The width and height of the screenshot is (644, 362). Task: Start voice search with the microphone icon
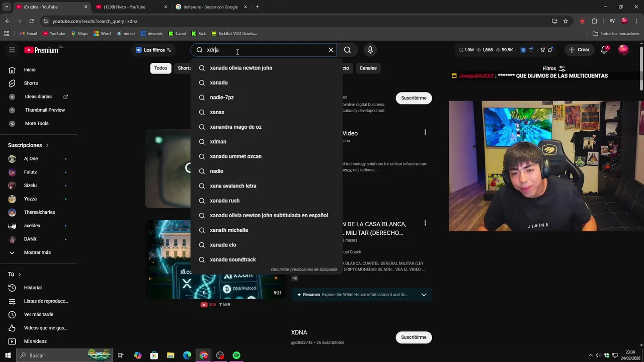pyautogui.click(x=370, y=50)
